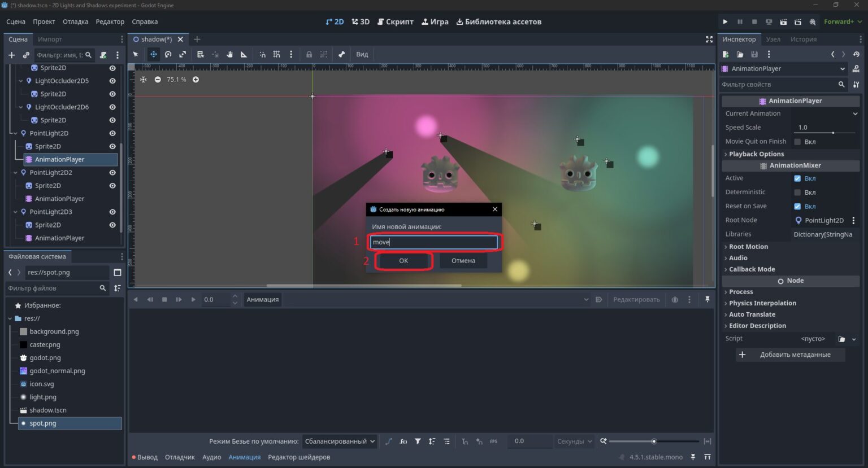
Task: Switch to the Скрипт workspace
Action: tap(395, 22)
